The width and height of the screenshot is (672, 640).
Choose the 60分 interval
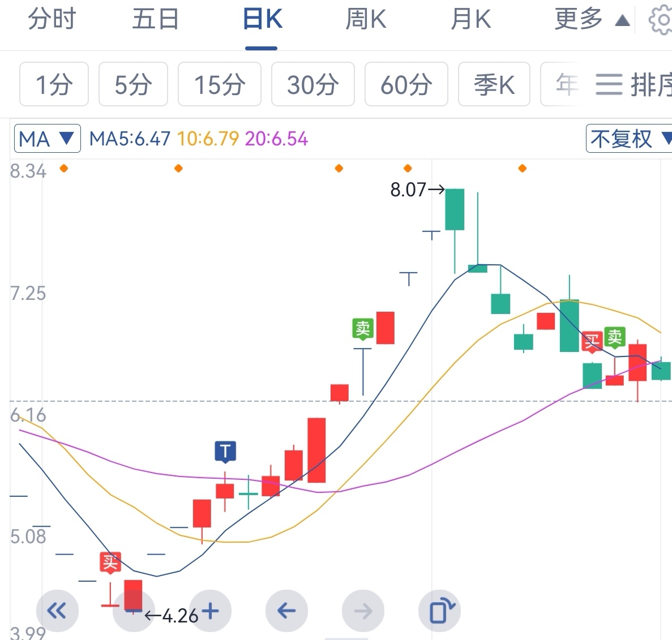406,85
